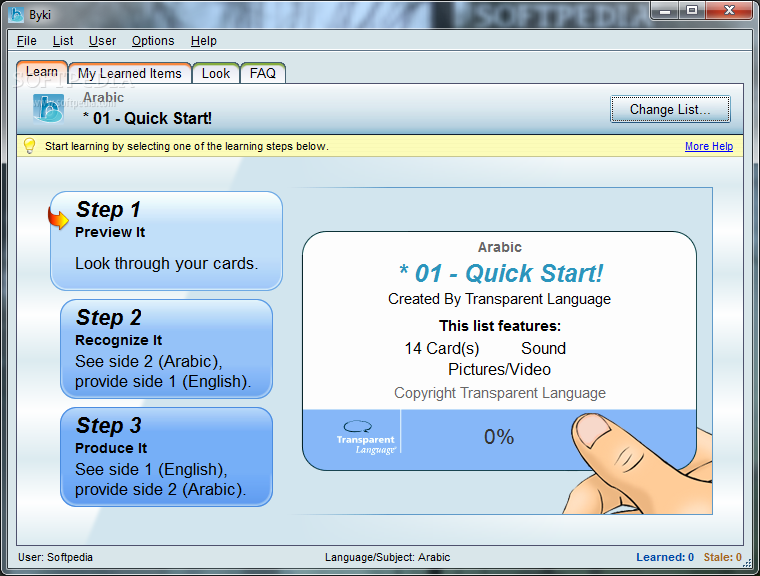Screen dimensions: 760x576
Task: Close the Byki window
Action: coord(729,11)
